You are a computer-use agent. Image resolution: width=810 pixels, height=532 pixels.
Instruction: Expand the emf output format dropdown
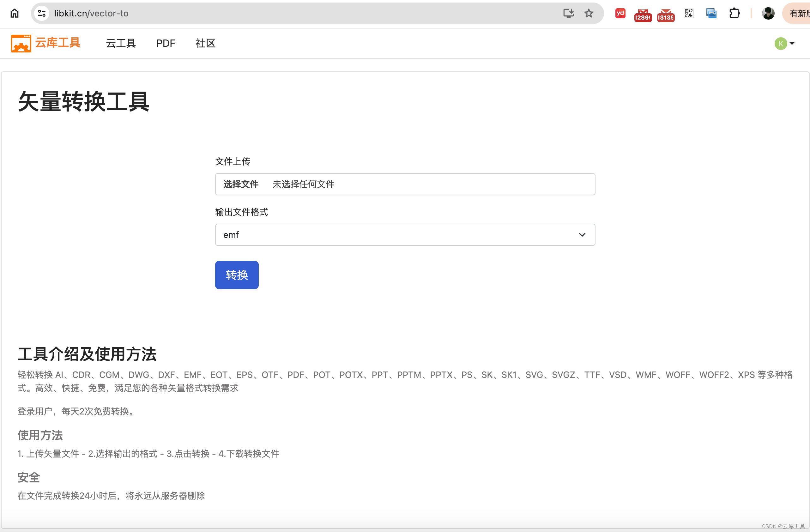pyautogui.click(x=405, y=234)
